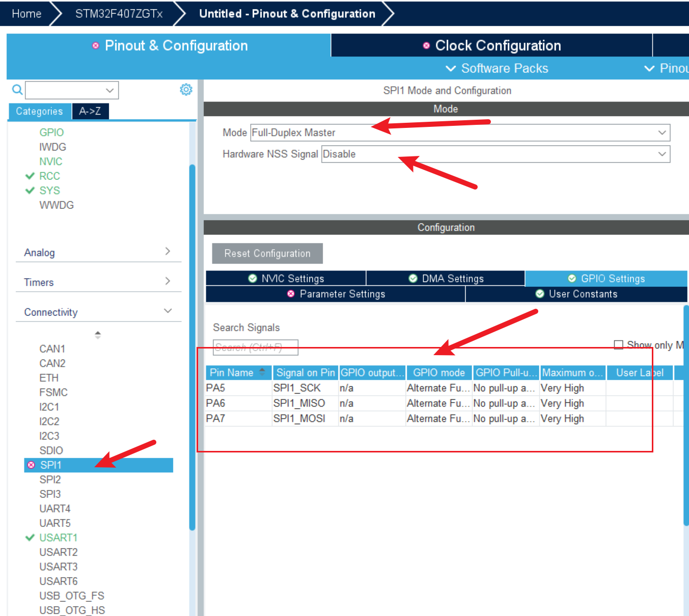
Task: Select I2C1 peripheral
Action: pos(49,407)
